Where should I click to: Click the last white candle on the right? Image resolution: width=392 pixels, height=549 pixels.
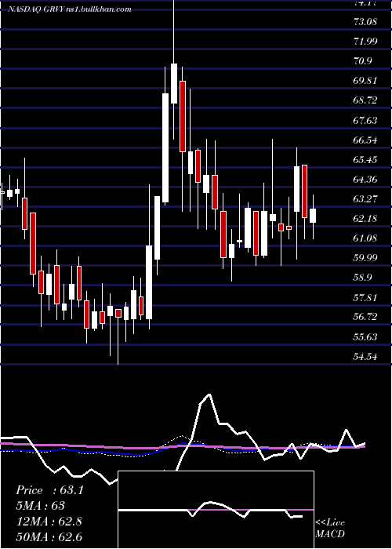click(x=313, y=216)
